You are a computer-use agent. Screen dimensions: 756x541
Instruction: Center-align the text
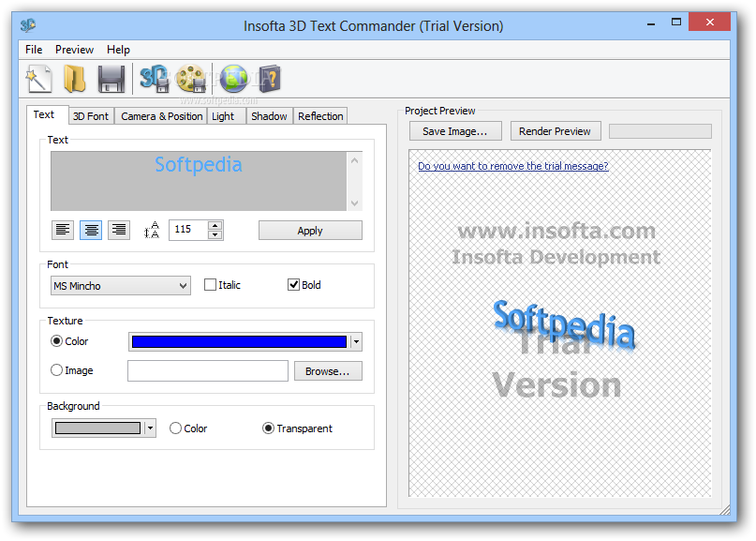point(91,230)
